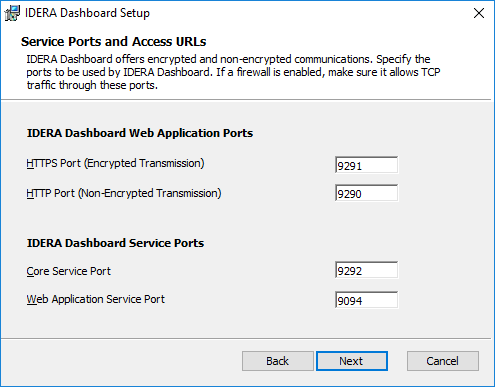This screenshot has width=495, height=387.
Task: Click the HTTPS Port field showing 9291
Action: click(x=366, y=165)
